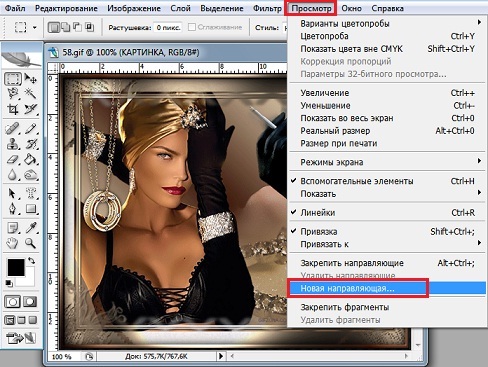Toggle the Привязка snapping option
The width and height of the screenshot is (488, 367).
387,232
